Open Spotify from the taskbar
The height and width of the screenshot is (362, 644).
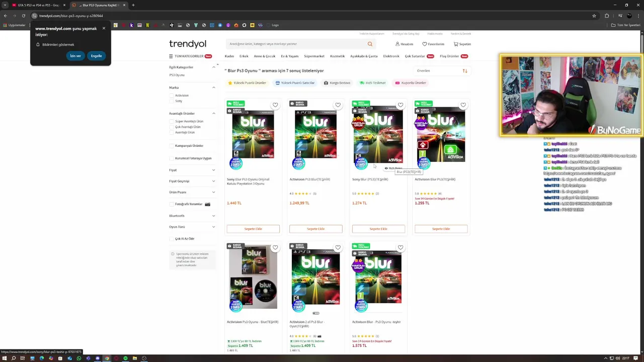(x=125, y=358)
